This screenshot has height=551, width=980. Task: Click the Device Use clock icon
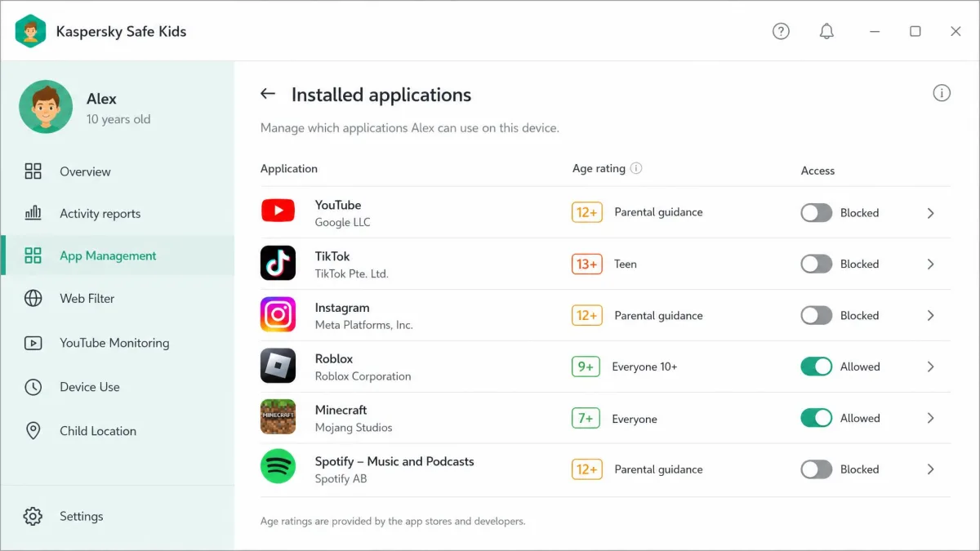coord(33,387)
